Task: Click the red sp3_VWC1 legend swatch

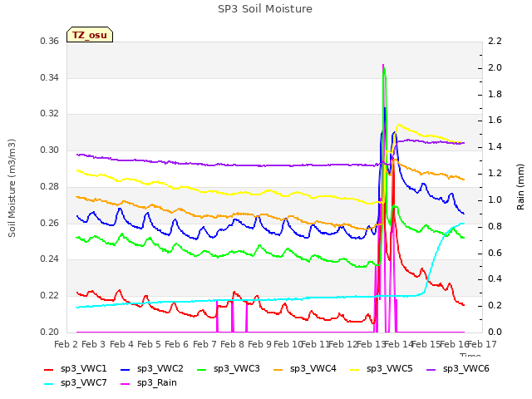Action: [x=49, y=369]
